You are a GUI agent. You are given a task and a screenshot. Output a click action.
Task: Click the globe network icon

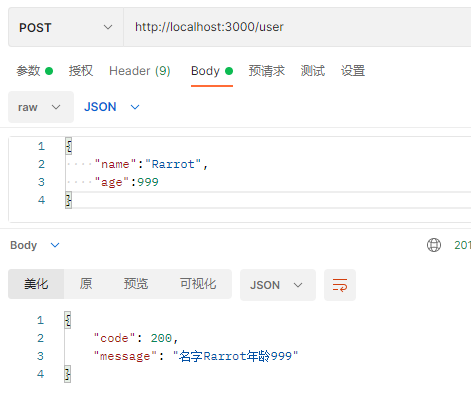(434, 245)
